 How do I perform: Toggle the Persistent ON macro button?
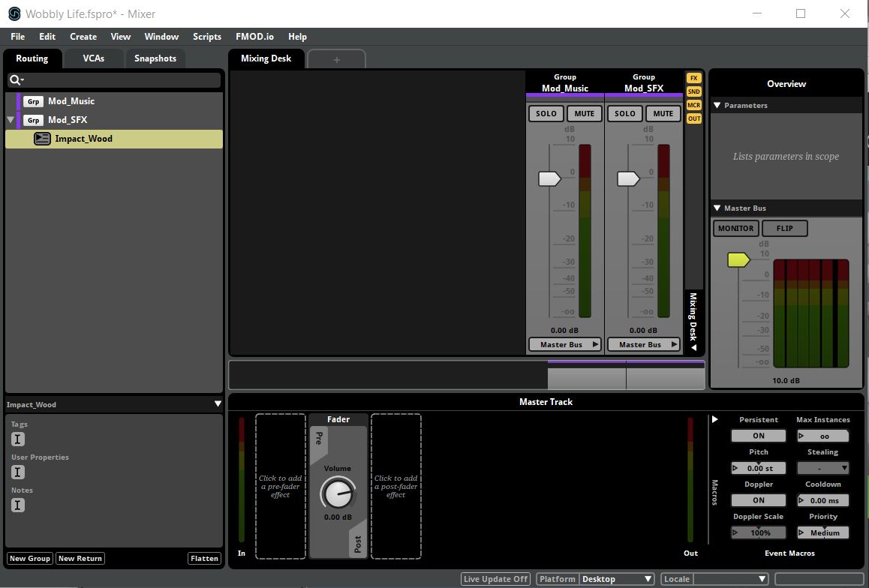pyautogui.click(x=758, y=436)
